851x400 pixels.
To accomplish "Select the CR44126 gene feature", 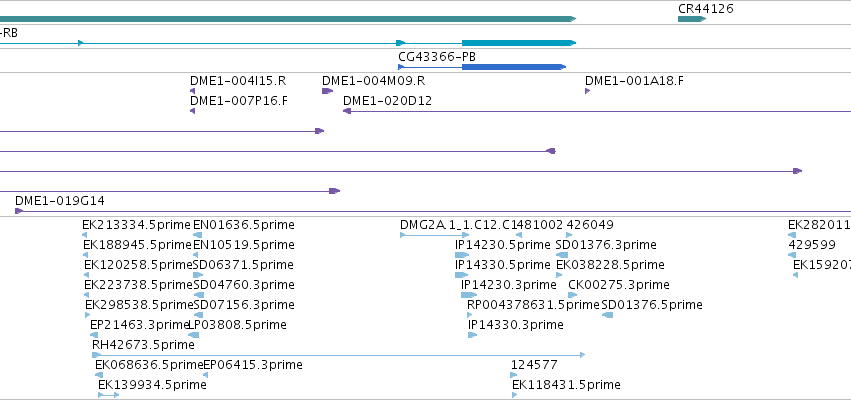I will [x=691, y=19].
